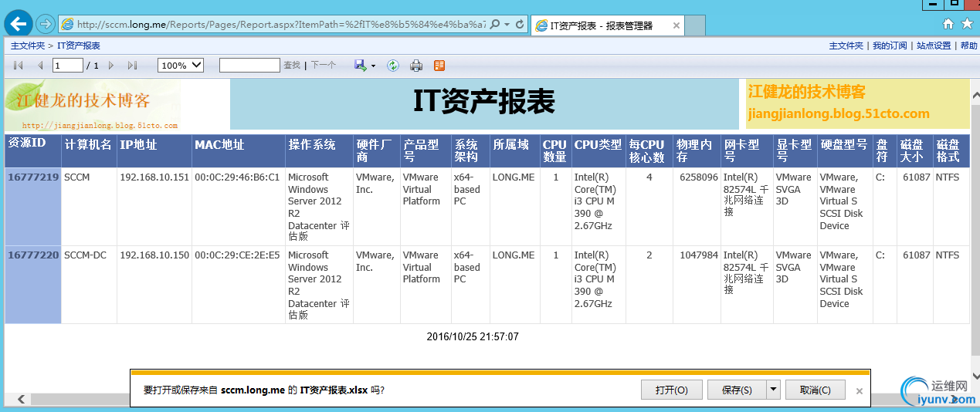Open 帮助 link
This screenshot has height=412, width=980.
pos(968,46)
